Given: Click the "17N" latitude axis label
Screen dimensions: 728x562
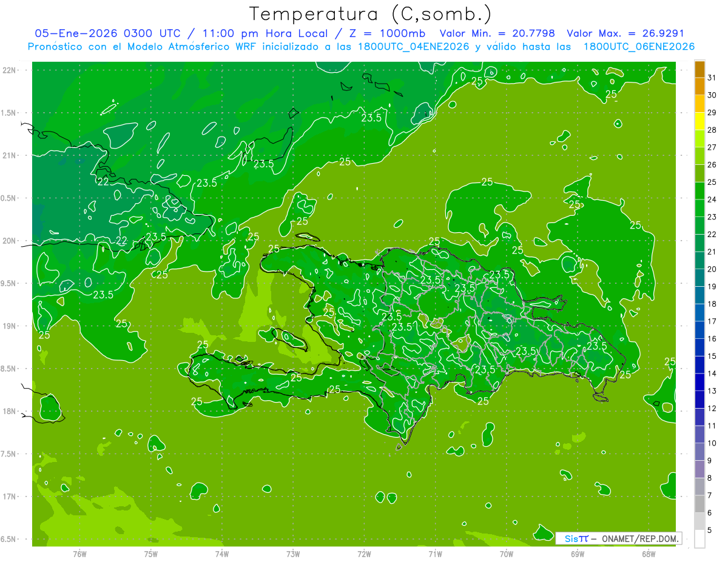Looking at the screenshot, I should [9, 497].
